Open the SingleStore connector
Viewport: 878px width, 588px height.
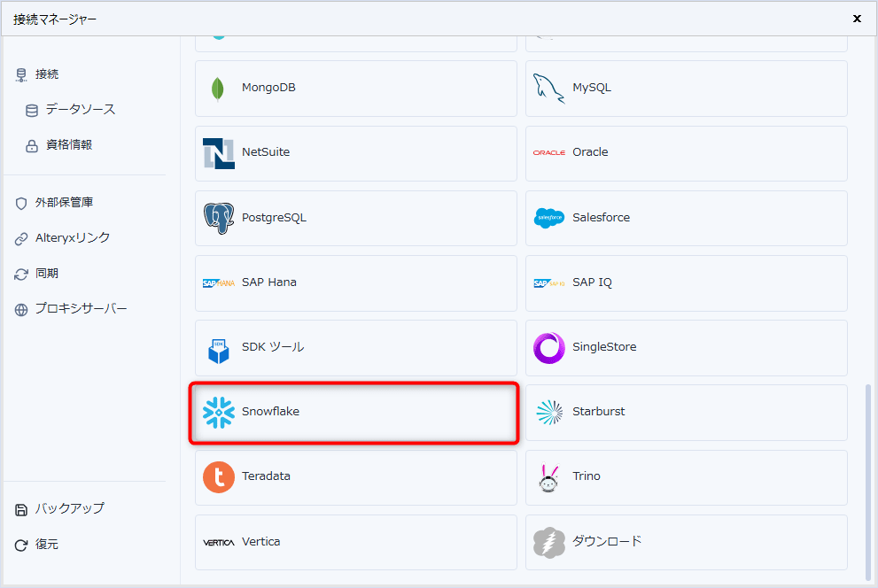pos(687,347)
